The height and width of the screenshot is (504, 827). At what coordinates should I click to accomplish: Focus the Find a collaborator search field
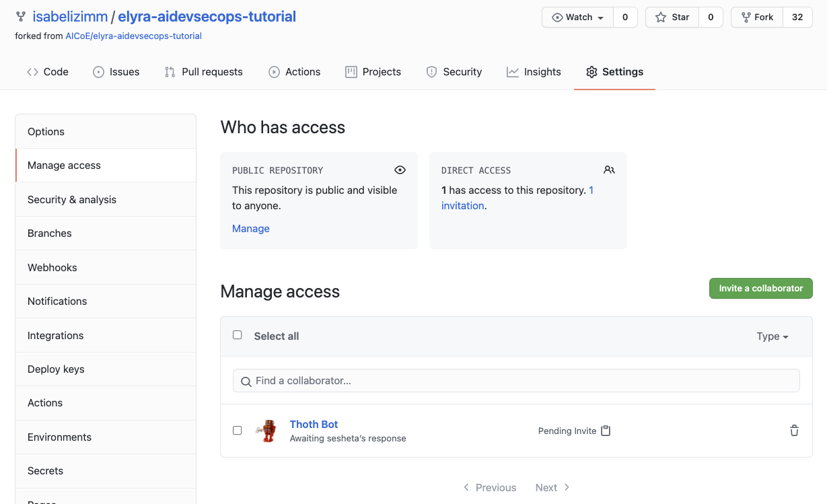[516, 381]
